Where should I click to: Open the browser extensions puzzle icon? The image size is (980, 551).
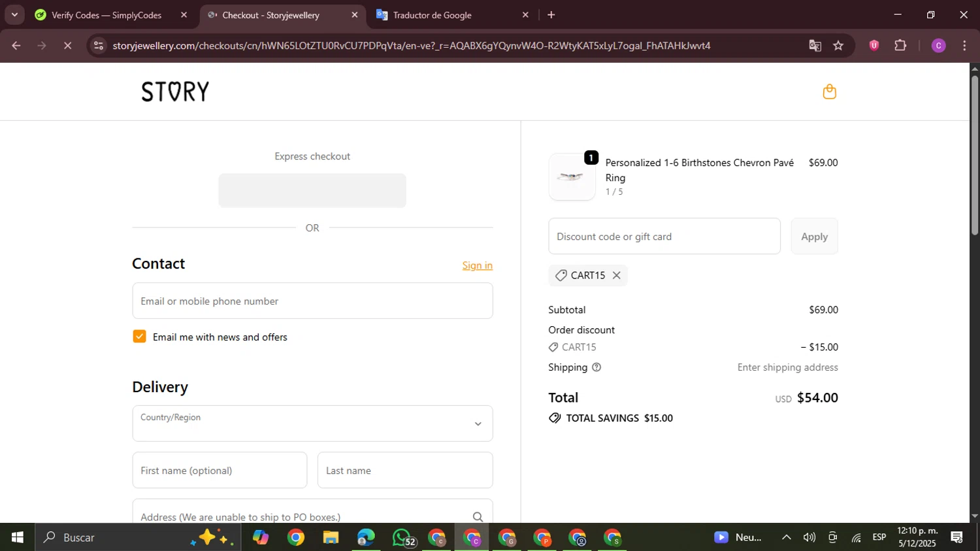point(900,45)
